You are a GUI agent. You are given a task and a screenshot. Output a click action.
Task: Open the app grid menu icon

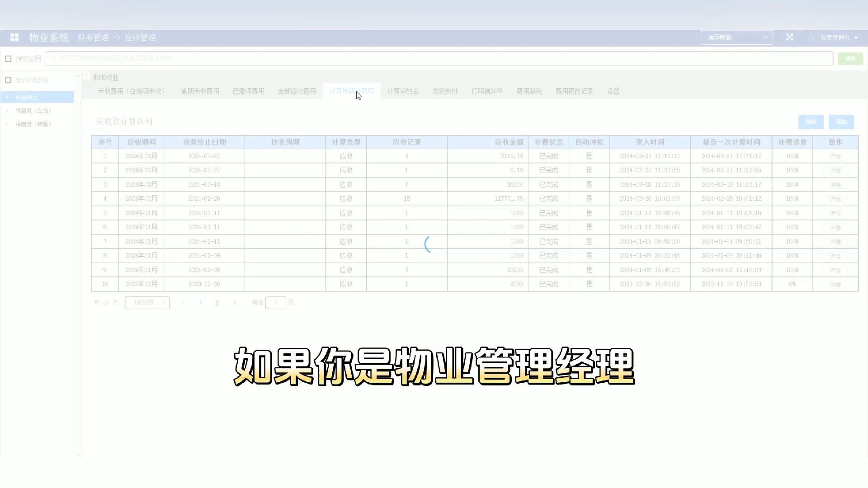[14, 38]
